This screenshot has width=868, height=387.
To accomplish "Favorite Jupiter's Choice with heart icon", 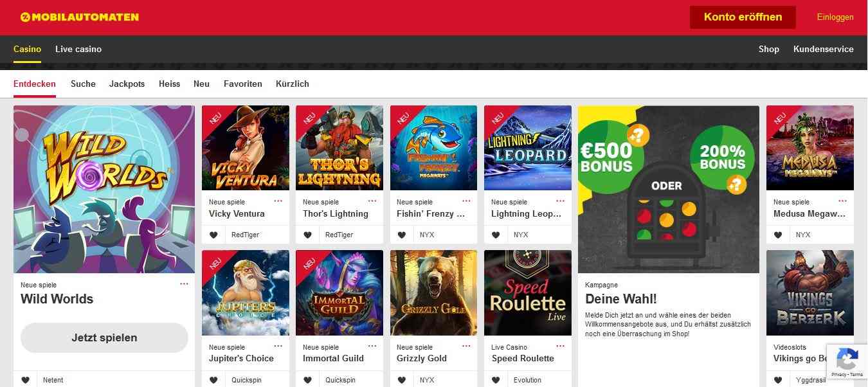I will 213,380.
